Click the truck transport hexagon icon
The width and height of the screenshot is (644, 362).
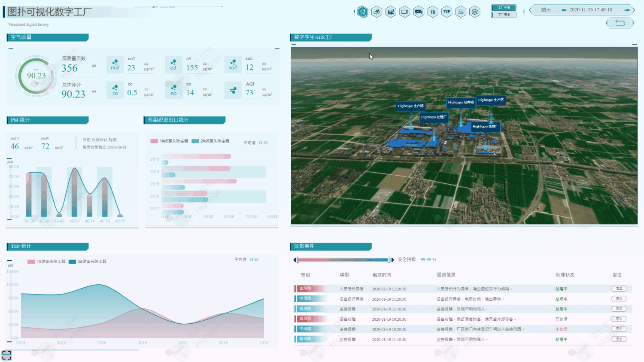click(x=419, y=12)
